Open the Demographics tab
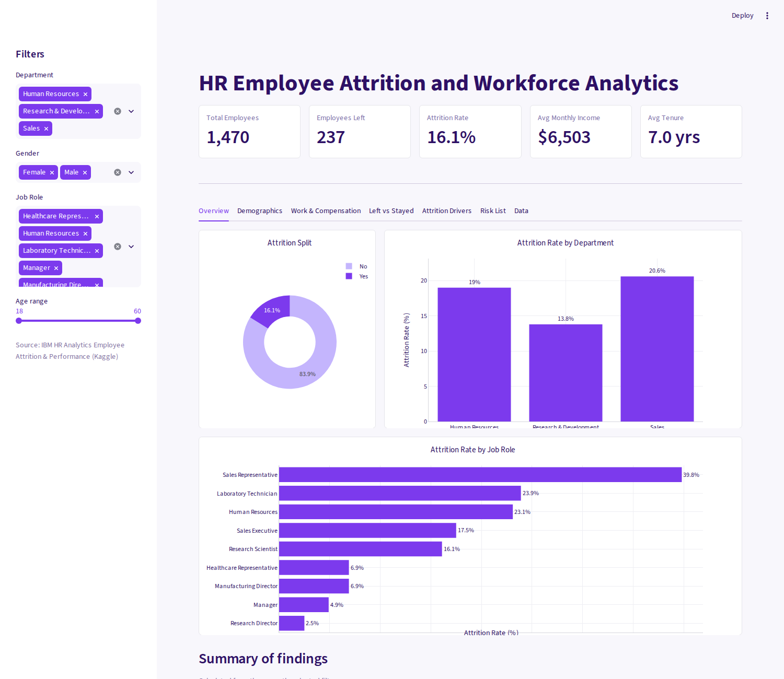The image size is (784, 679). coord(260,211)
